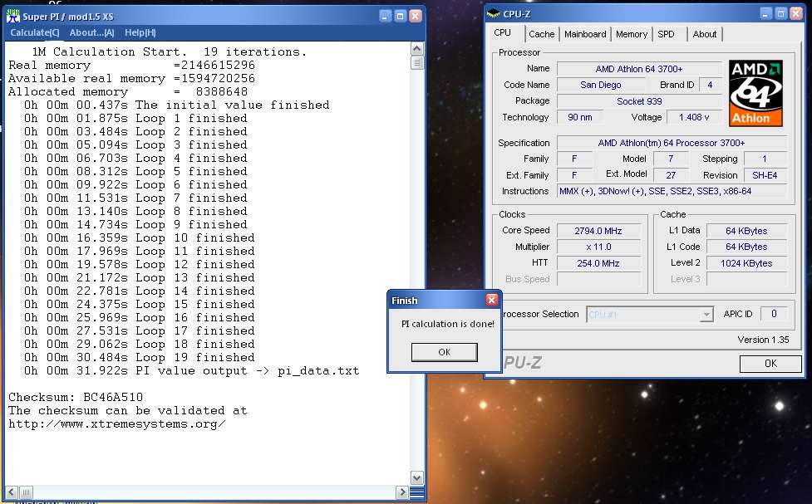Open the Calculate(C) menu in Super PI
The image size is (812, 504).
coord(35,32)
